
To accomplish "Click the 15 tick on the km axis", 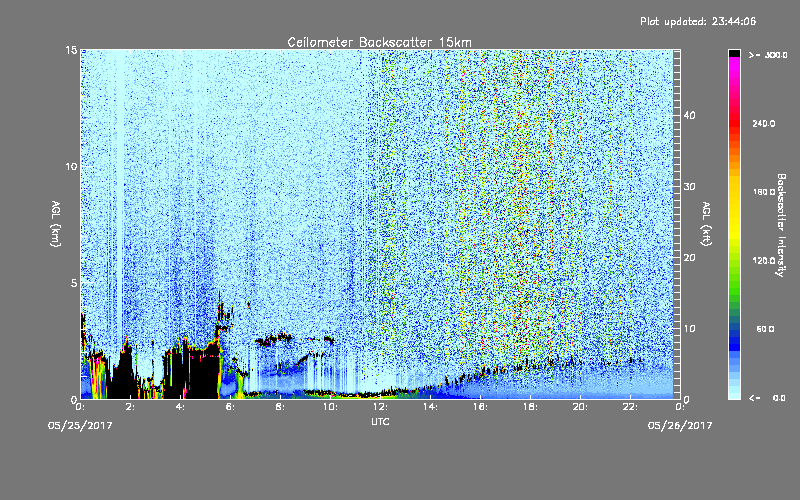I will (x=71, y=50).
